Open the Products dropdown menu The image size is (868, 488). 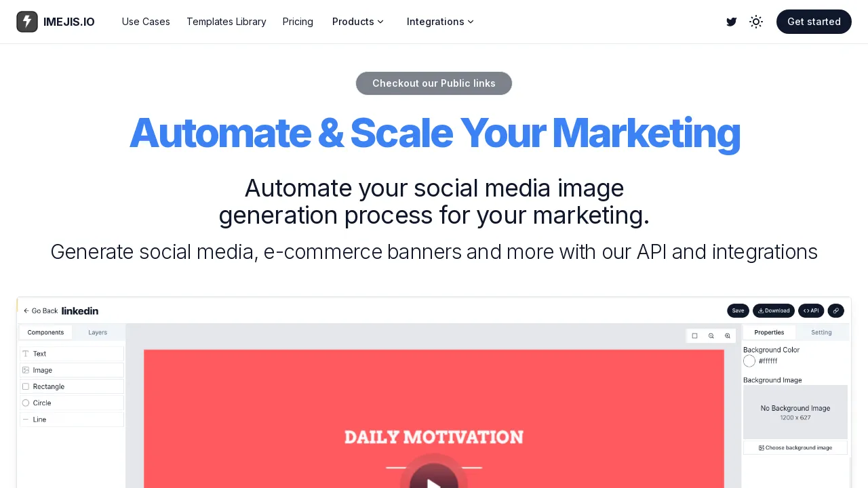tap(357, 22)
